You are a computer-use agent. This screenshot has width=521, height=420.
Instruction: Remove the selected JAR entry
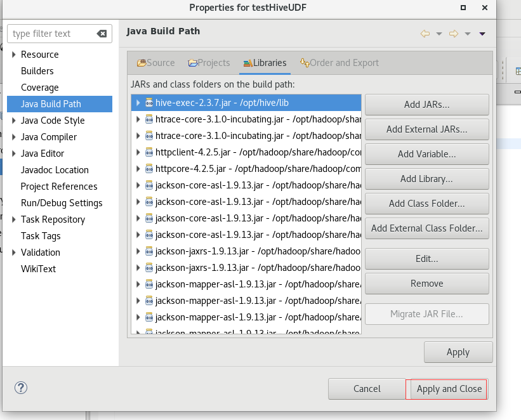(426, 284)
